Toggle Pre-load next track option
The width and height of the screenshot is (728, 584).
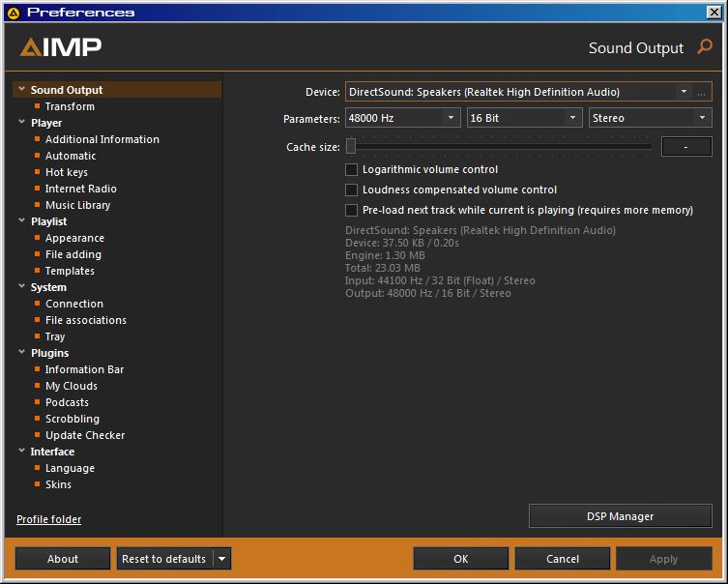[352, 210]
